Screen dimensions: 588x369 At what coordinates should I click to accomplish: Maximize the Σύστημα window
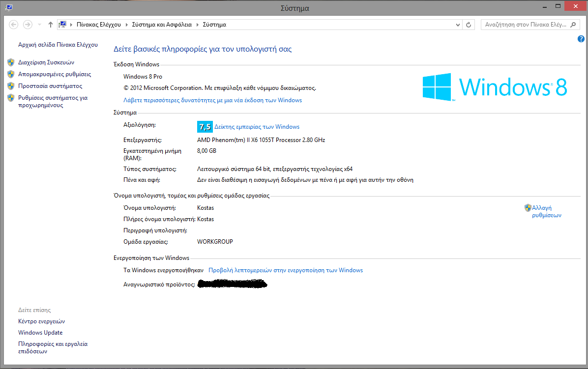[558, 6]
